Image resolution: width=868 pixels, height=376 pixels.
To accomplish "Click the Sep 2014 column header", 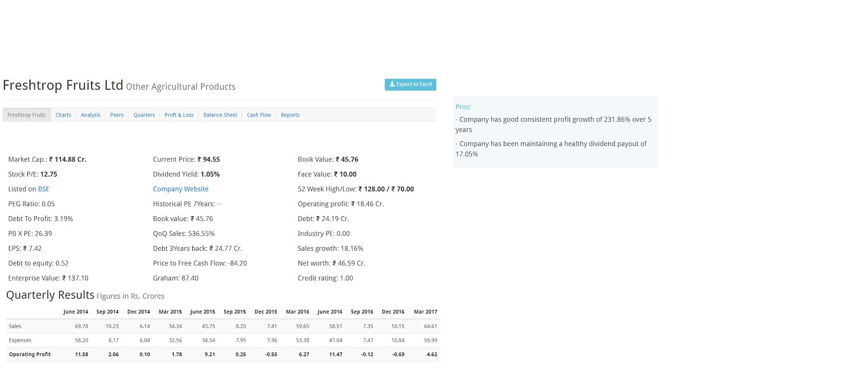I will (107, 312).
